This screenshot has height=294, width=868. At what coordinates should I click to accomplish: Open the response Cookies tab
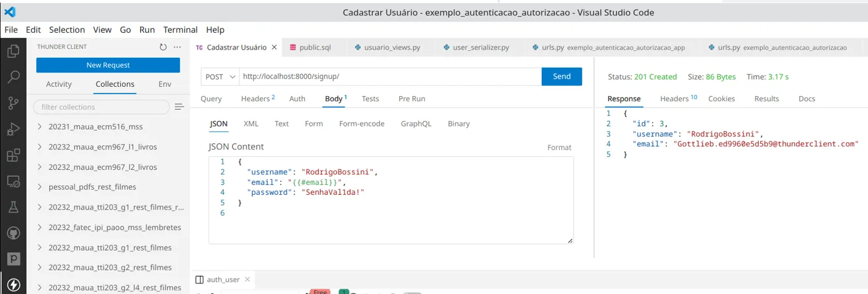[722, 99]
